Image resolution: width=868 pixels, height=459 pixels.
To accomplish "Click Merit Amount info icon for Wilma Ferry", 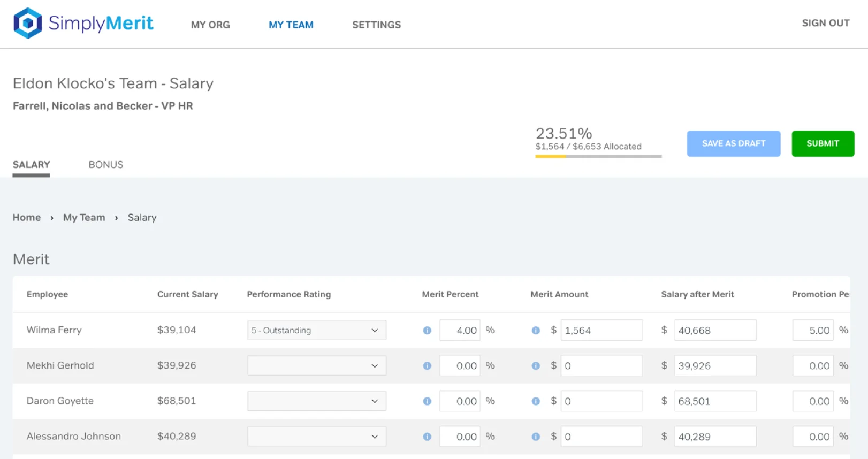I will pyautogui.click(x=536, y=331).
